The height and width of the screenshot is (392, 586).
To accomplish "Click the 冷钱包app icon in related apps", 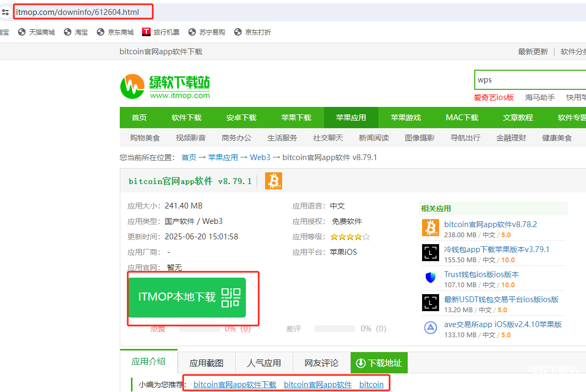I will pos(431,253).
